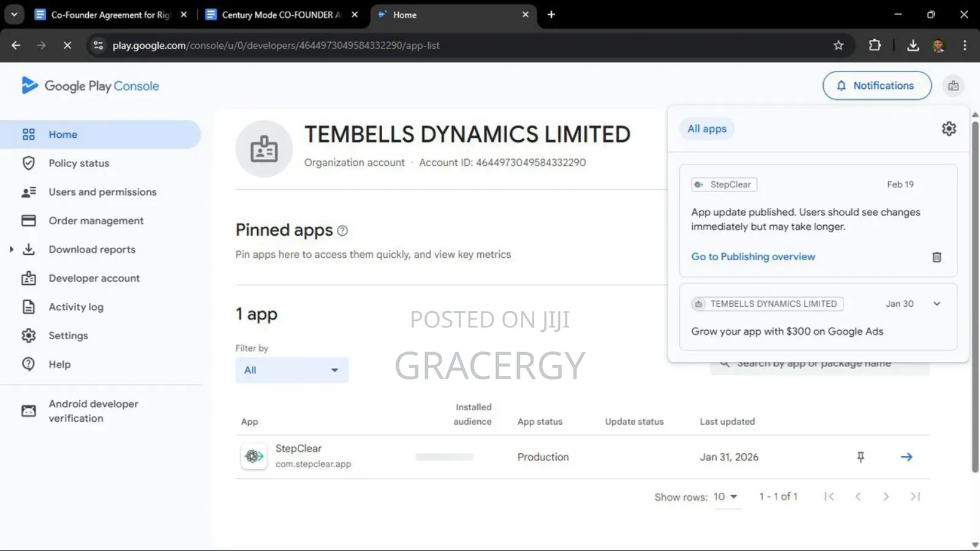Click the notifications panel scrollbar

coord(975,297)
